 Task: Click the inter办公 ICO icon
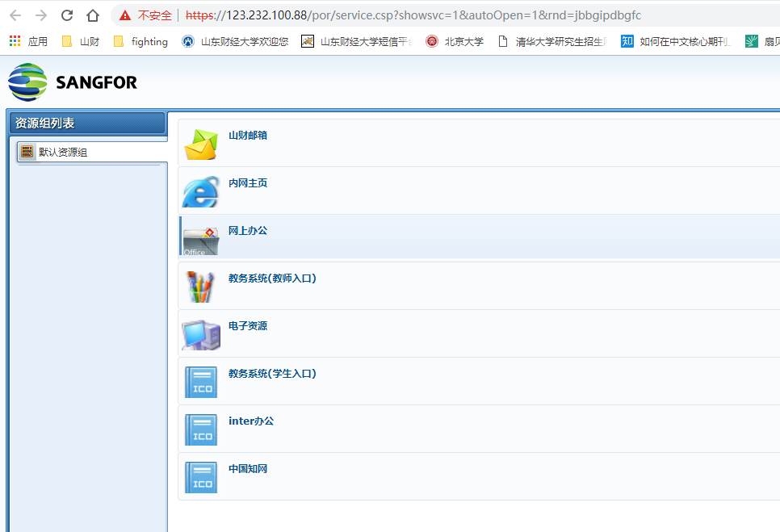point(200,429)
